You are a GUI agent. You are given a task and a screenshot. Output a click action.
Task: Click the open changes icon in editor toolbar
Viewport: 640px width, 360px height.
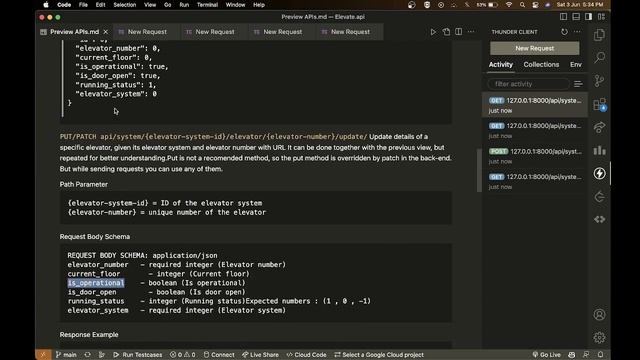[x=446, y=32]
